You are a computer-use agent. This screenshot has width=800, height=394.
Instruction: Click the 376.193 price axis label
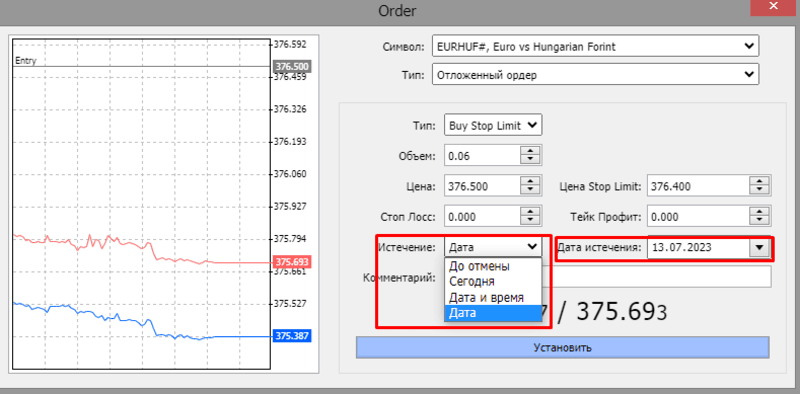290,141
